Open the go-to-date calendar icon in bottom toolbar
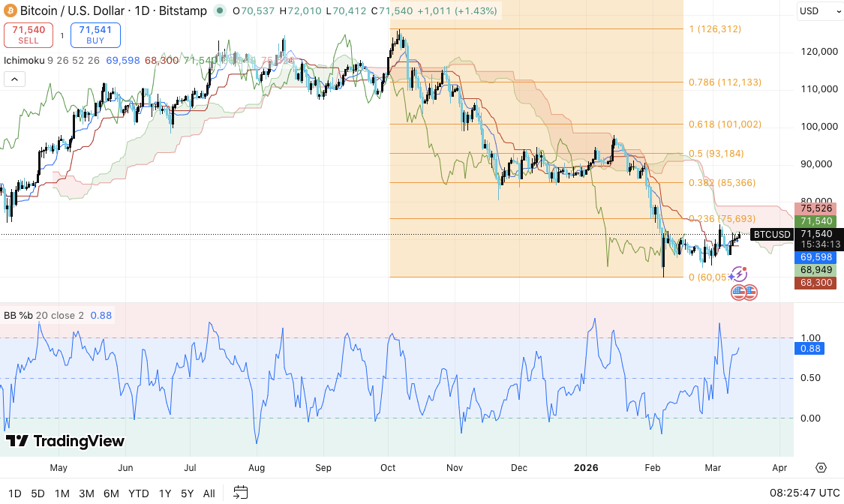The image size is (844, 504). pyautogui.click(x=241, y=493)
